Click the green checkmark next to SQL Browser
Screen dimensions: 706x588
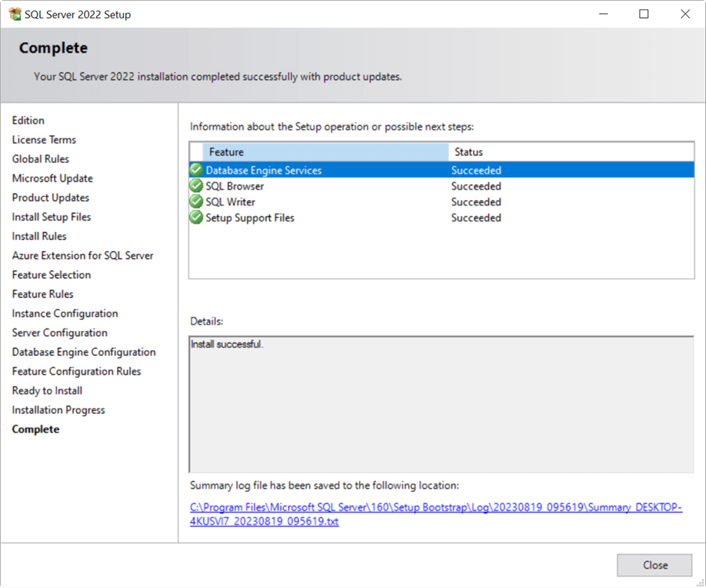(196, 186)
